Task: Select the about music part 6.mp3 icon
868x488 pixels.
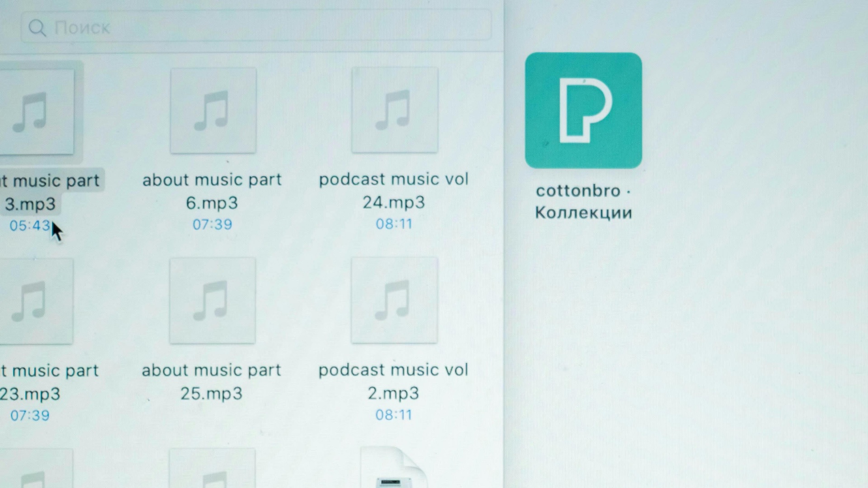Action: tap(213, 111)
